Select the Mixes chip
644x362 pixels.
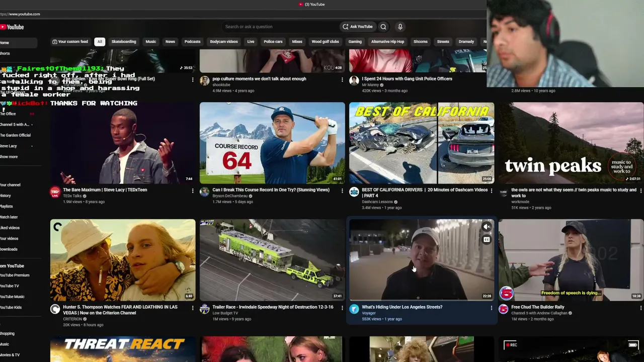[x=297, y=42]
